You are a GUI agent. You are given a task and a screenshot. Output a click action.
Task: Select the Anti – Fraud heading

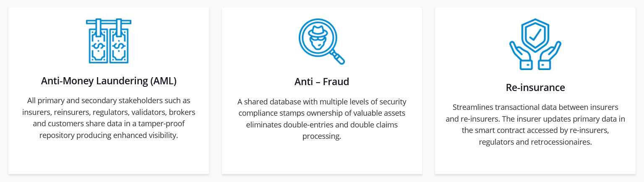click(x=322, y=82)
